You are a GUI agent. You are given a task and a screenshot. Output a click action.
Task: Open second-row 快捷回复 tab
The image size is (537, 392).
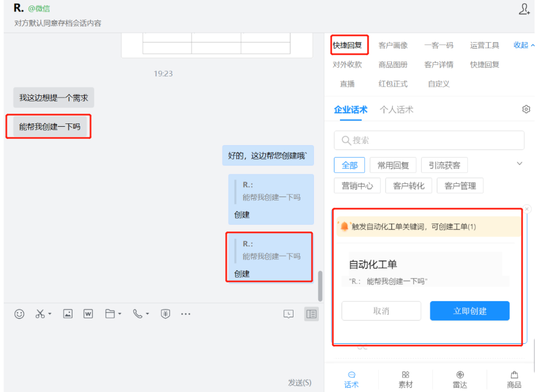[x=484, y=64]
